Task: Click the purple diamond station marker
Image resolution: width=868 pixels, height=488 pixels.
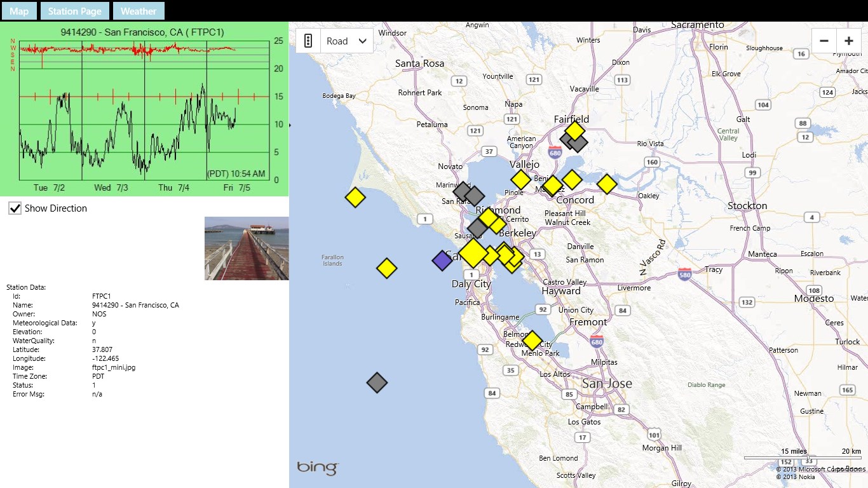Action: coord(442,261)
